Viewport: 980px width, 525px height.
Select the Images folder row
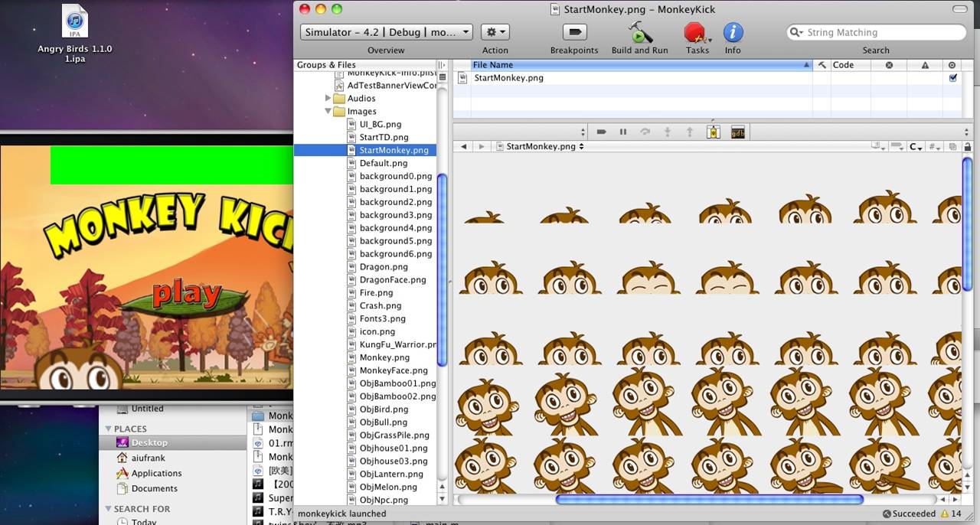pyautogui.click(x=365, y=111)
